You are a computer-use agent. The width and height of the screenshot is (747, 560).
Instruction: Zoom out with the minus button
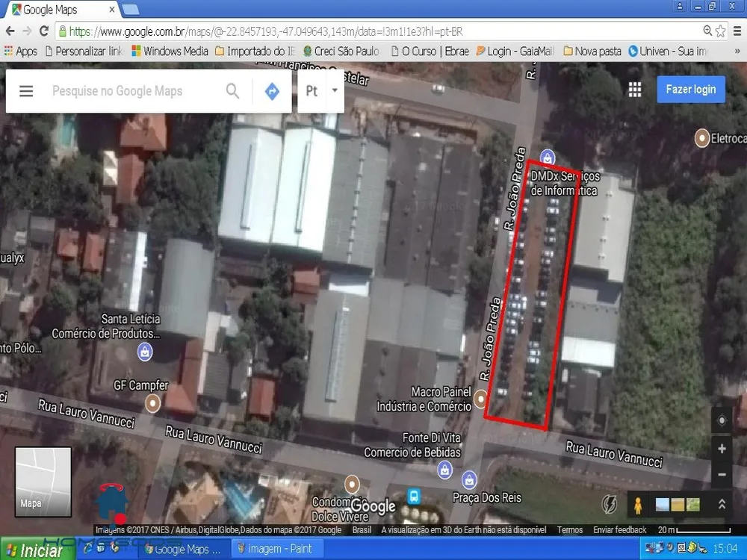(x=722, y=474)
